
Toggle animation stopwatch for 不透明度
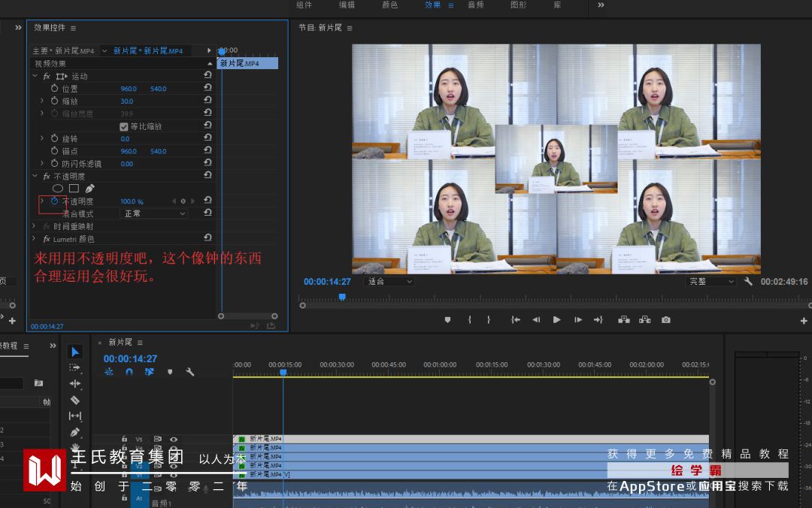pos(54,201)
